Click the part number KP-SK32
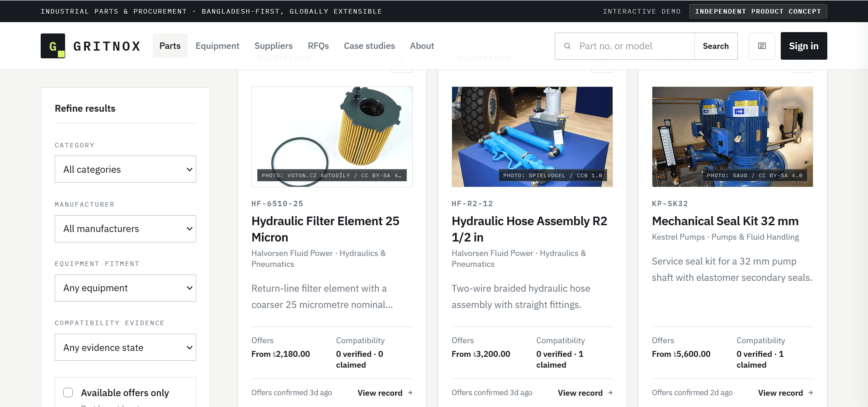Image resolution: width=868 pixels, height=407 pixels. pyautogui.click(x=670, y=204)
